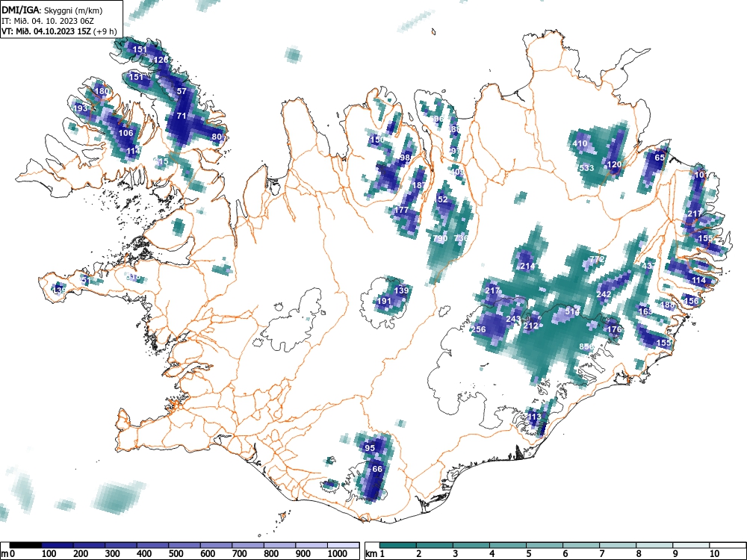747x560 pixels.
Task: Click the visibility value 52
Action: click(x=442, y=199)
